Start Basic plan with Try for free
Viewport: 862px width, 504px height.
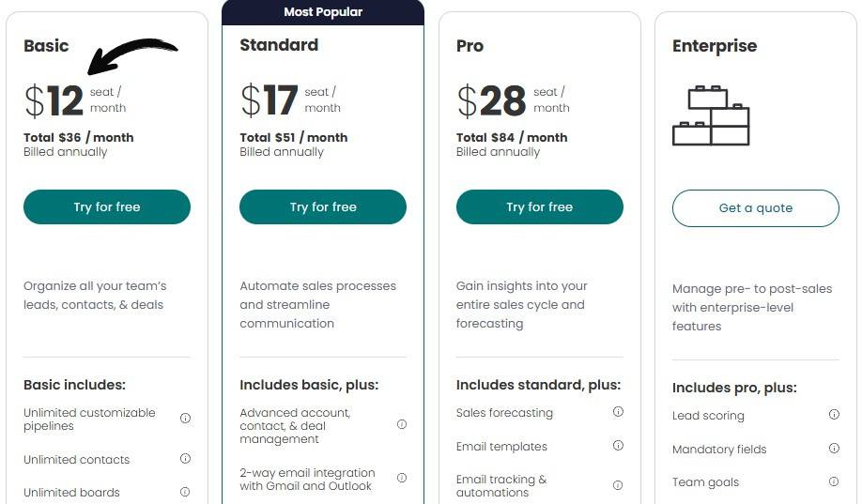[x=107, y=207]
